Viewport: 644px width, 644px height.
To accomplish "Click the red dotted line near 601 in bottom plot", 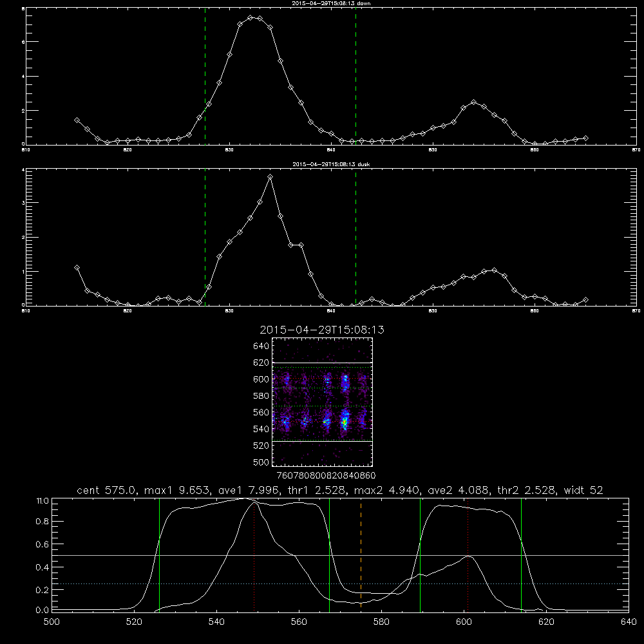I will [468, 555].
